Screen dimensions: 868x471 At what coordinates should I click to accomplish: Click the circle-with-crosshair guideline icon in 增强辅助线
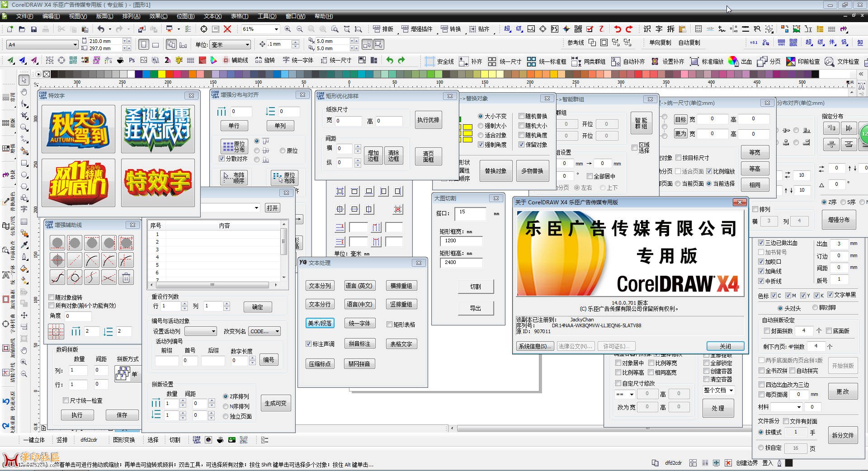click(57, 260)
